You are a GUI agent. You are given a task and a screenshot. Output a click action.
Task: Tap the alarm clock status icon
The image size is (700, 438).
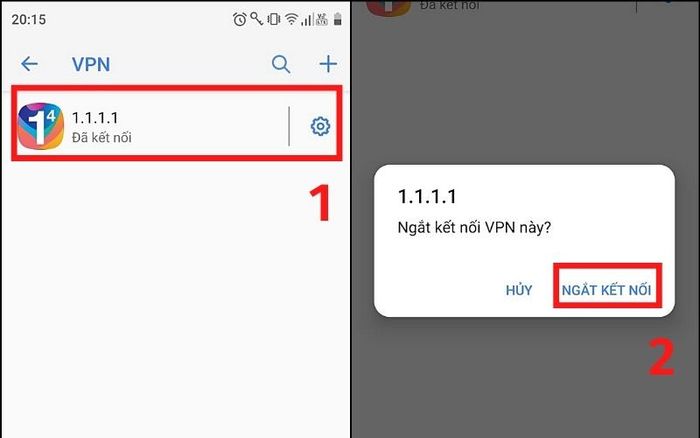tap(240, 19)
